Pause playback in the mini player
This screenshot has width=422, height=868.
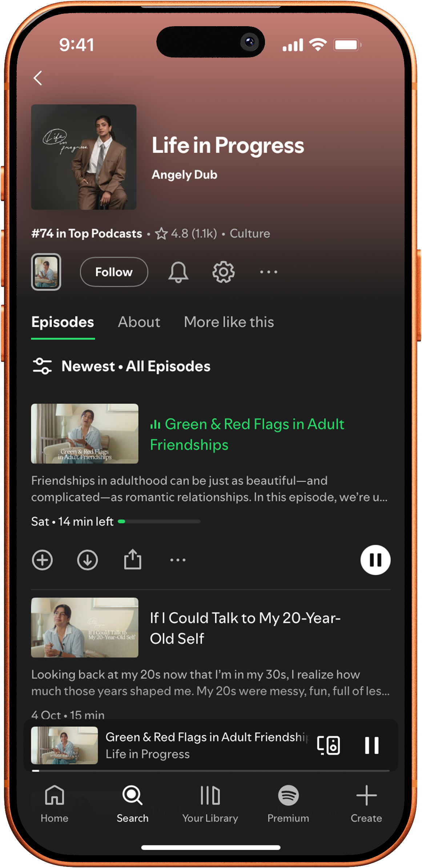click(372, 745)
